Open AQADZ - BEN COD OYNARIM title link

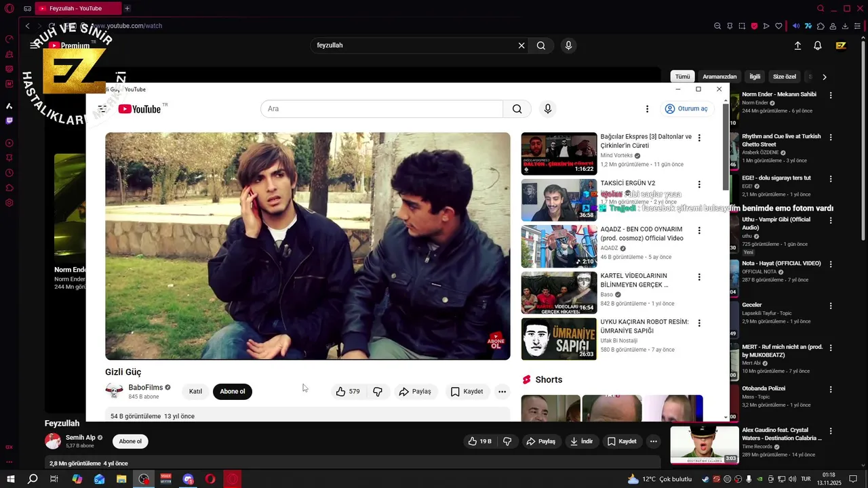[x=642, y=234]
